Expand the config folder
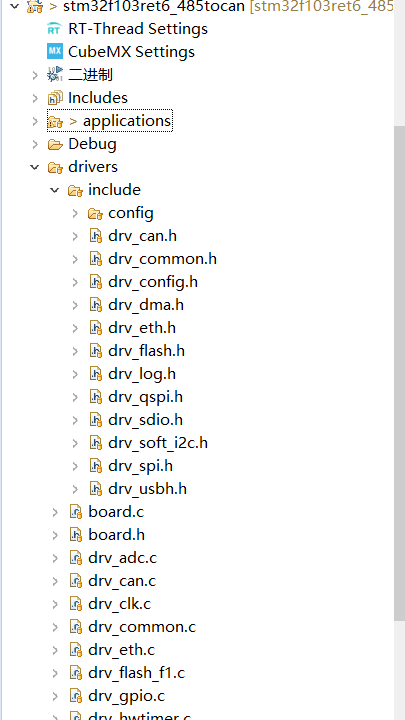Viewport: 405px width, 720px height. [x=75, y=213]
